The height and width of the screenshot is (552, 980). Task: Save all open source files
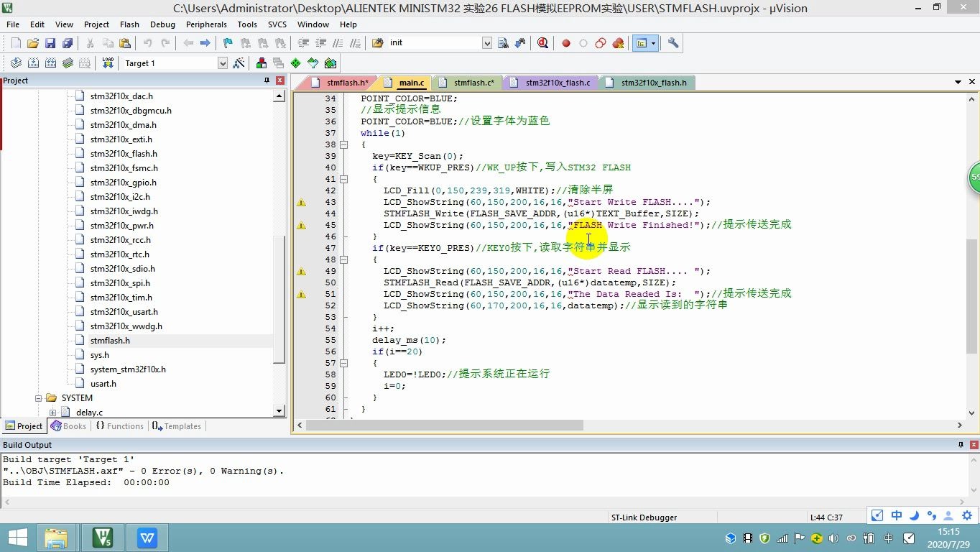coord(67,42)
